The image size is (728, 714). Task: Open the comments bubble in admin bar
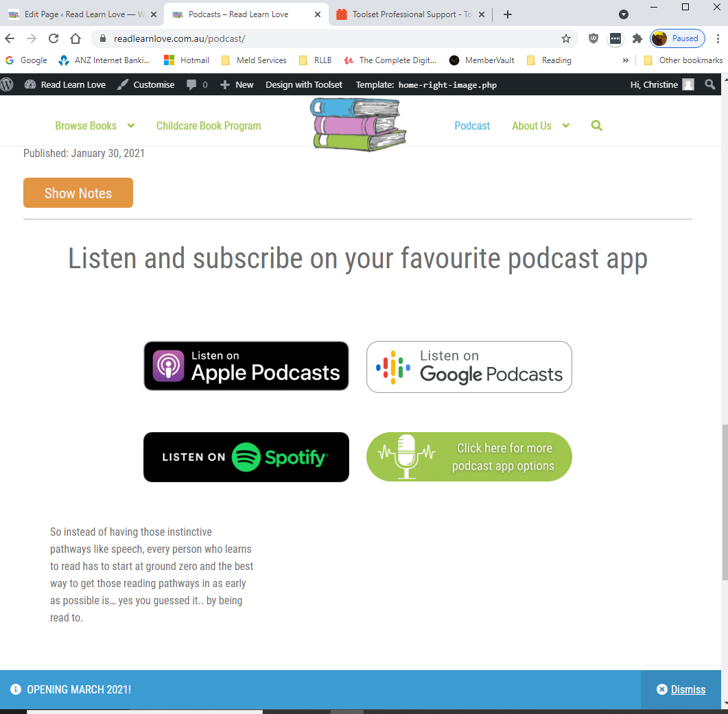tap(191, 84)
